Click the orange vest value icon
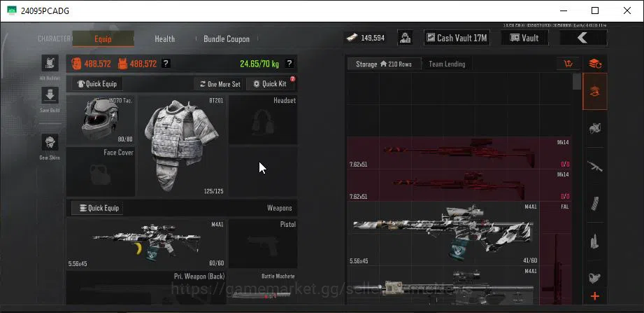This screenshot has height=313, width=644. (122, 64)
